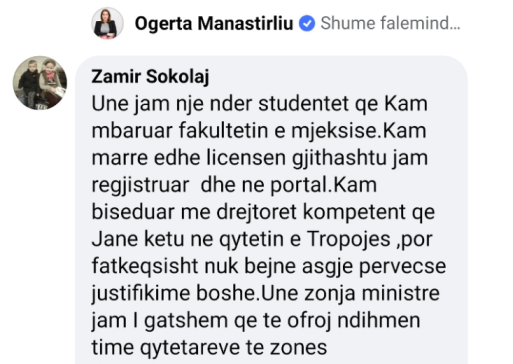This screenshot has width=513, height=364.
Task: Click the line "justifikime boshe.Une zonja ministre"
Action: click(266, 294)
